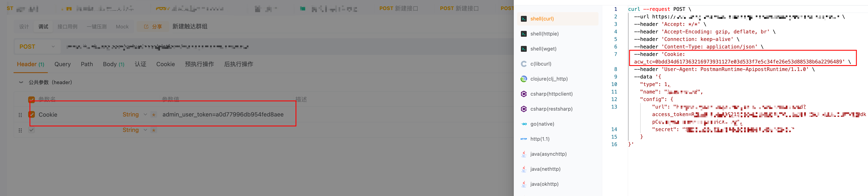
Task: Click the 参数值 column header
Action: (x=170, y=99)
